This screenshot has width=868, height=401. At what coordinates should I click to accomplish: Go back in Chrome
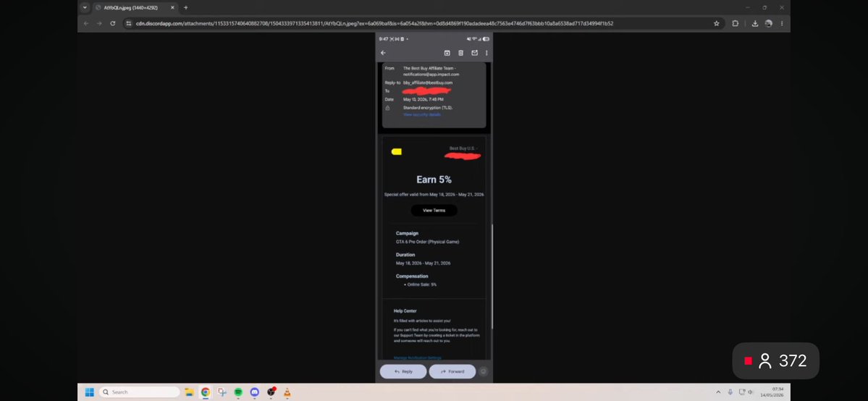[x=86, y=23]
